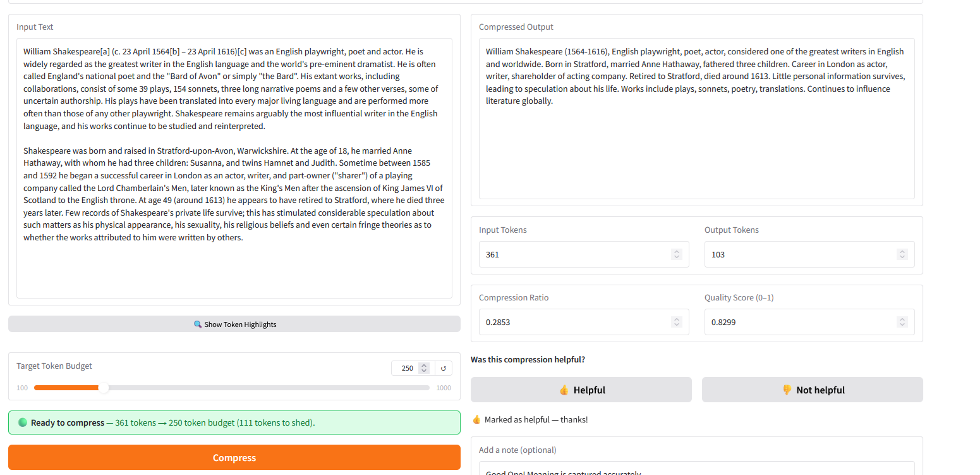
Task: Click the stepper arrows of token budget field
Action: click(424, 368)
